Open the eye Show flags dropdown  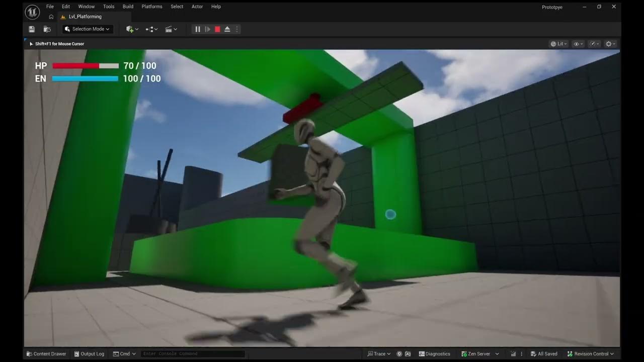pos(578,44)
